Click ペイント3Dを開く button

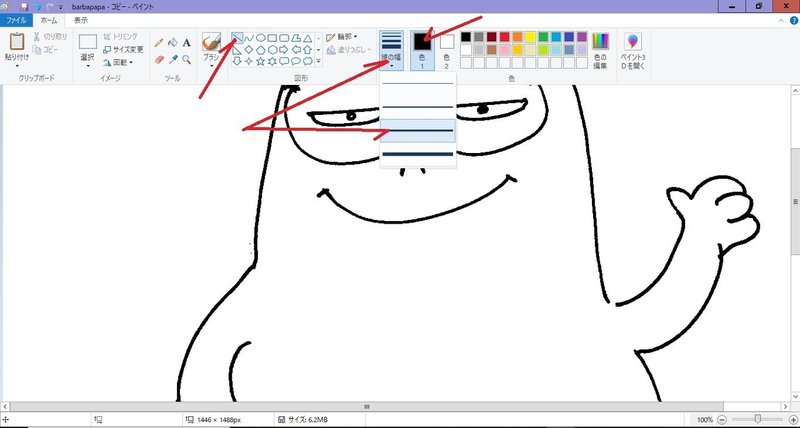pos(633,51)
